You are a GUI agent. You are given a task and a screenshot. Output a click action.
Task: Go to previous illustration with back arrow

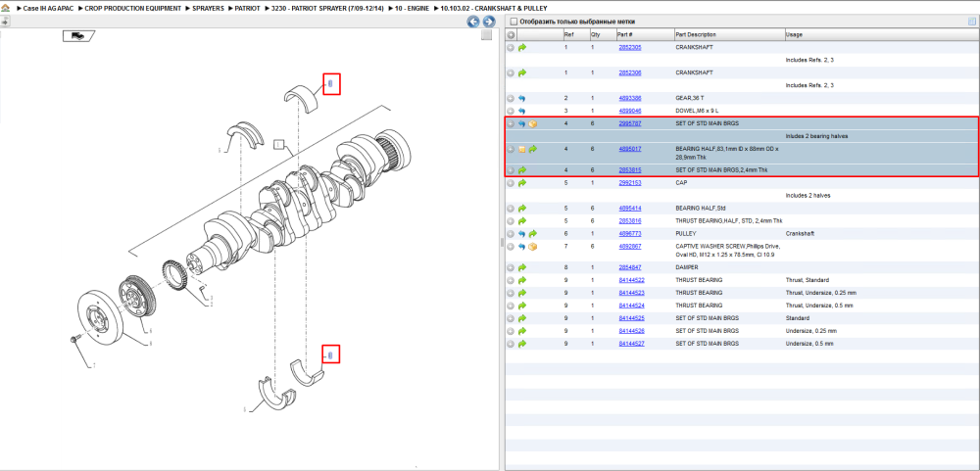tap(473, 22)
